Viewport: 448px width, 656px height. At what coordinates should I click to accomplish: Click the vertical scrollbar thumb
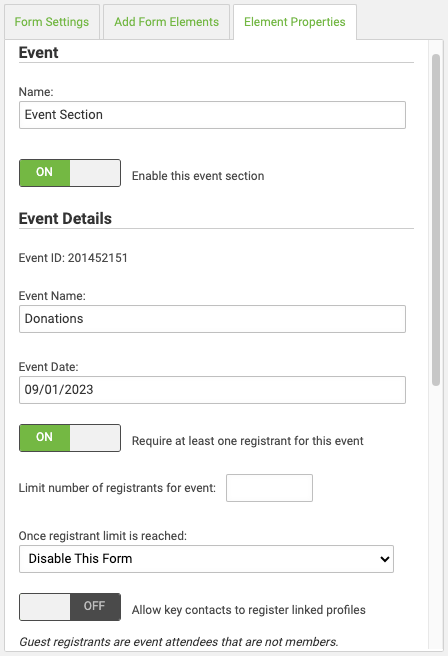(436, 220)
